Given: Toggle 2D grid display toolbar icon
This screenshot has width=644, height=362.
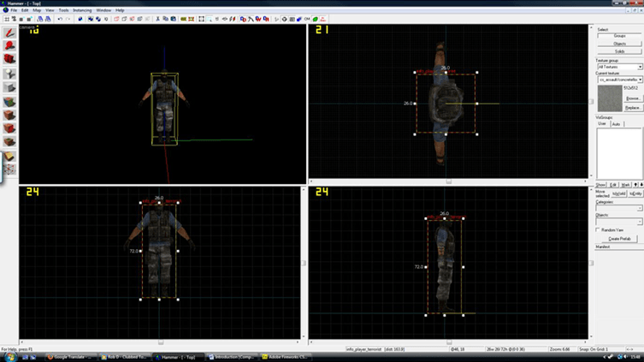Looking at the screenshot, I should [x=7, y=19].
